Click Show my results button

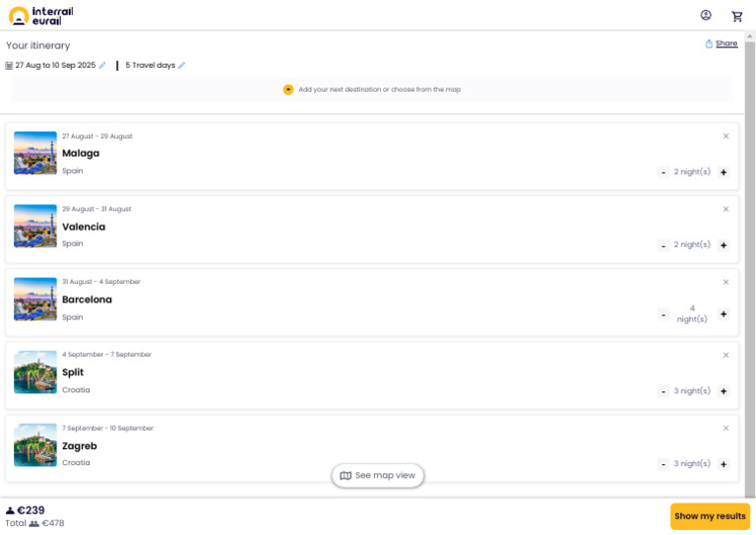pos(710,516)
